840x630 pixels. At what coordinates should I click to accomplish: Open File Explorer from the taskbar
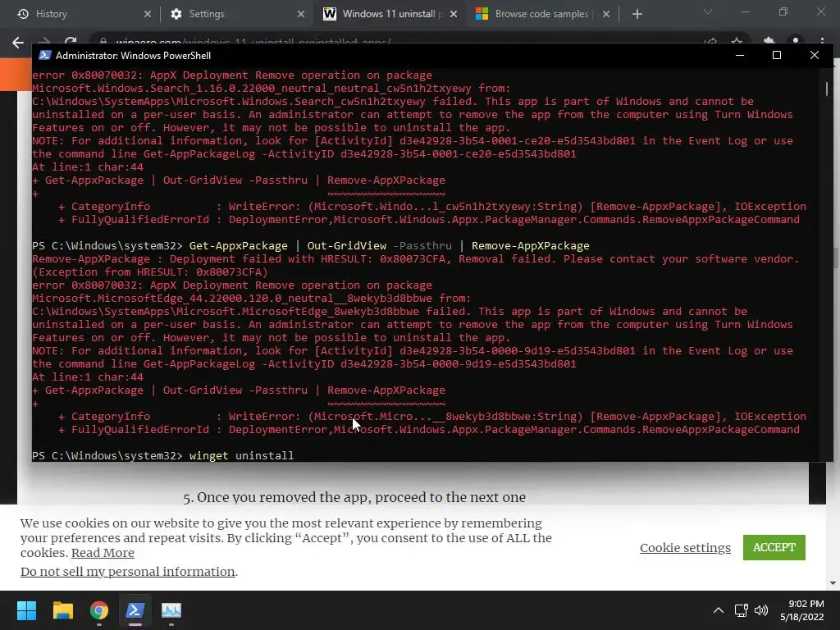pos(62,610)
